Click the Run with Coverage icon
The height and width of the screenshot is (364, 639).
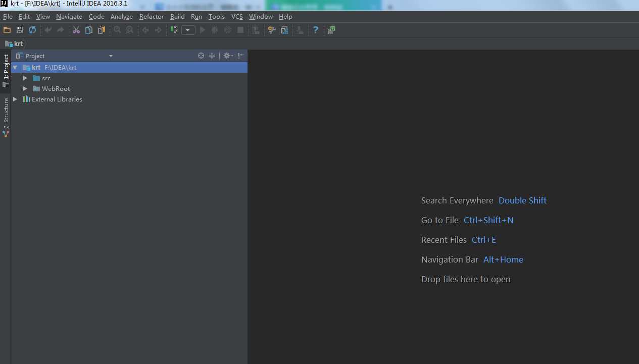click(x=228, y=30)
